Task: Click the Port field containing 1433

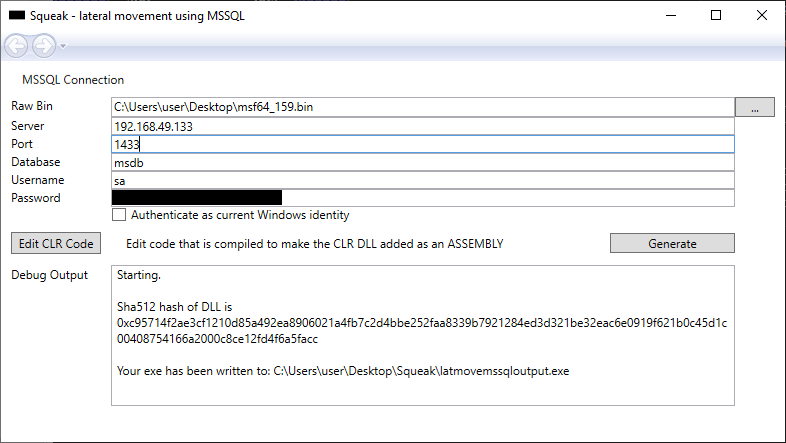Action: click(422, 144)
